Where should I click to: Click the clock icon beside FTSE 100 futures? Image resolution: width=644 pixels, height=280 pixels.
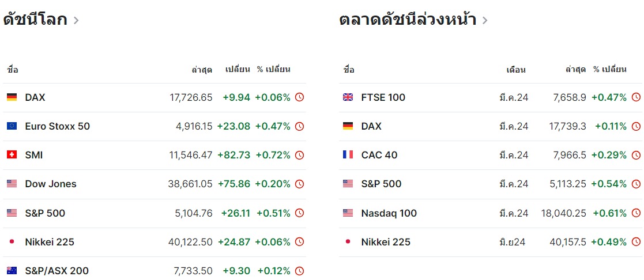pos(636,97)
